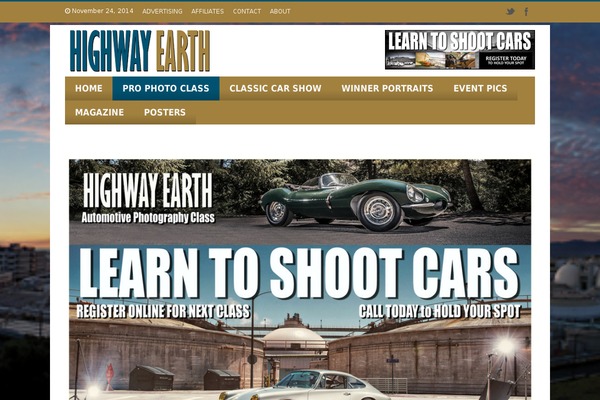Click the Highway Earth site logo
Viewport: 600px width, 400px height.
click(140, 51)
